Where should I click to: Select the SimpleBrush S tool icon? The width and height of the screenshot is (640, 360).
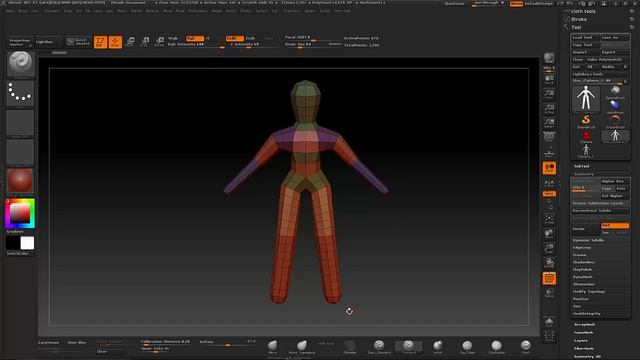point(586,121)
